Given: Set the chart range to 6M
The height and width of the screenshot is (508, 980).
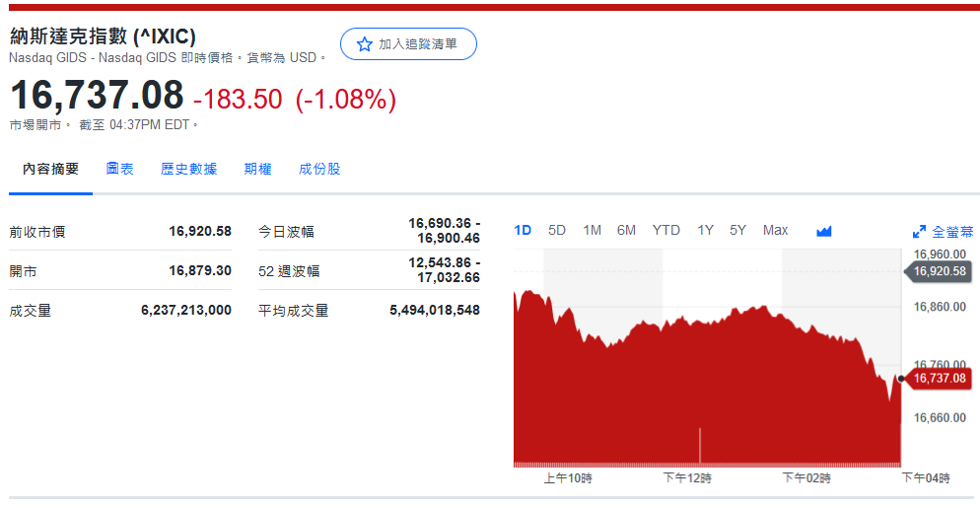Looking at the screenshot, I should pos(626,230).
